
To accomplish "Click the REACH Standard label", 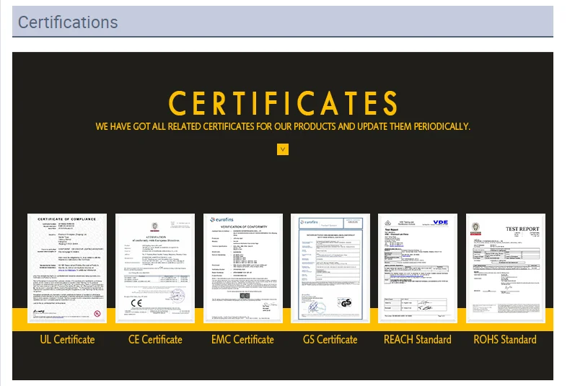I will (x=418, y=340).
